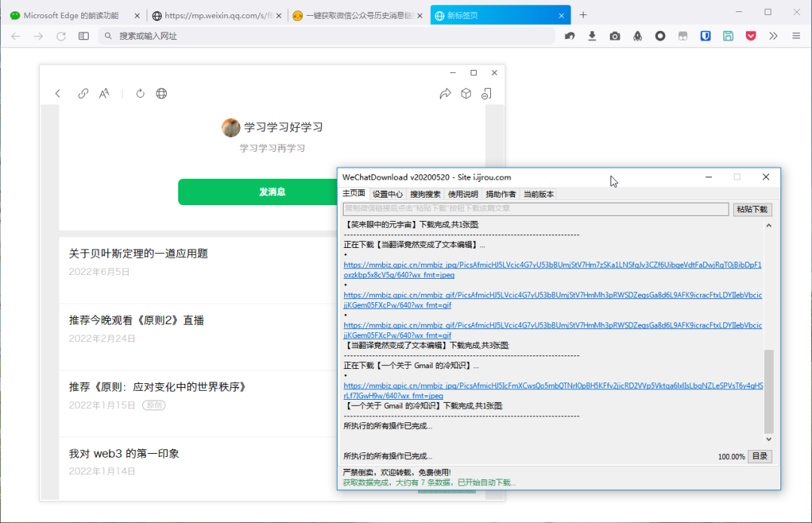Switch to 一键获取微信公众号历史消息 tab
This screenshot has width=812, height=523.
pos(356,16)
